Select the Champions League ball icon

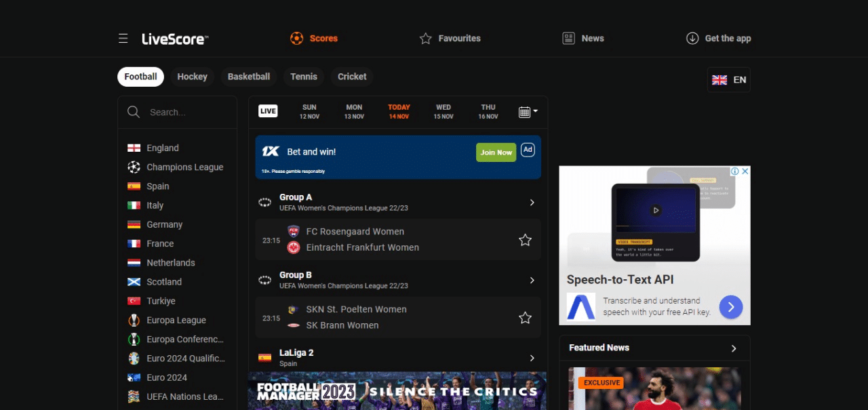(134, 167)
